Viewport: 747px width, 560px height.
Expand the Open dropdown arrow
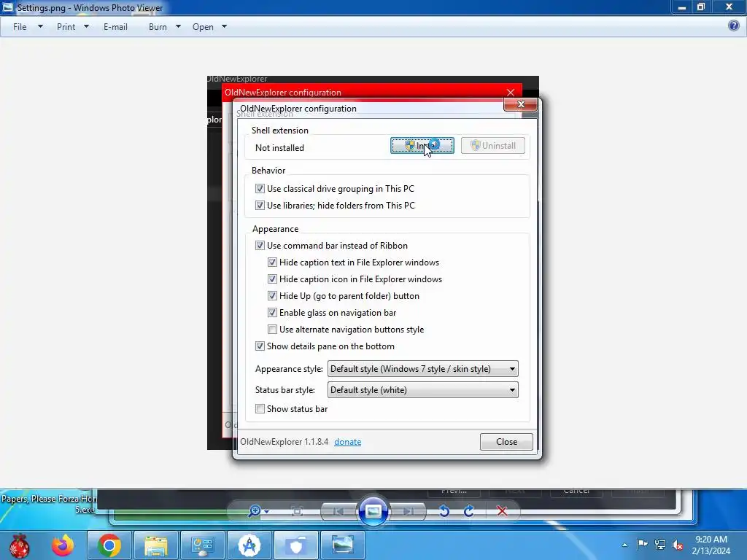pyautogui.click(x=225, y=27)
